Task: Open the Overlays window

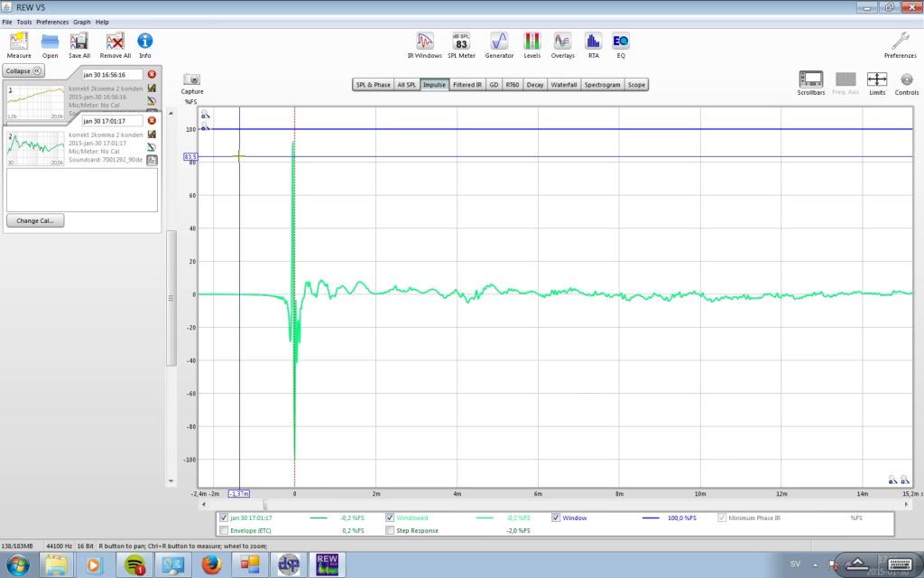Action: [x=562, y=42]
